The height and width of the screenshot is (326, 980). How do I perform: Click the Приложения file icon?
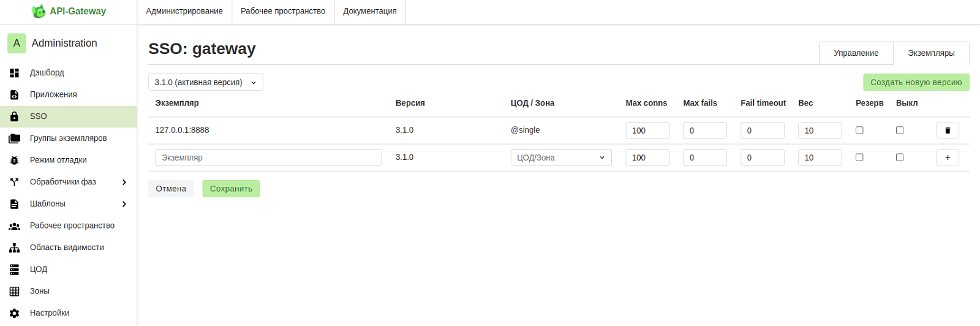[x=15, y=95]
